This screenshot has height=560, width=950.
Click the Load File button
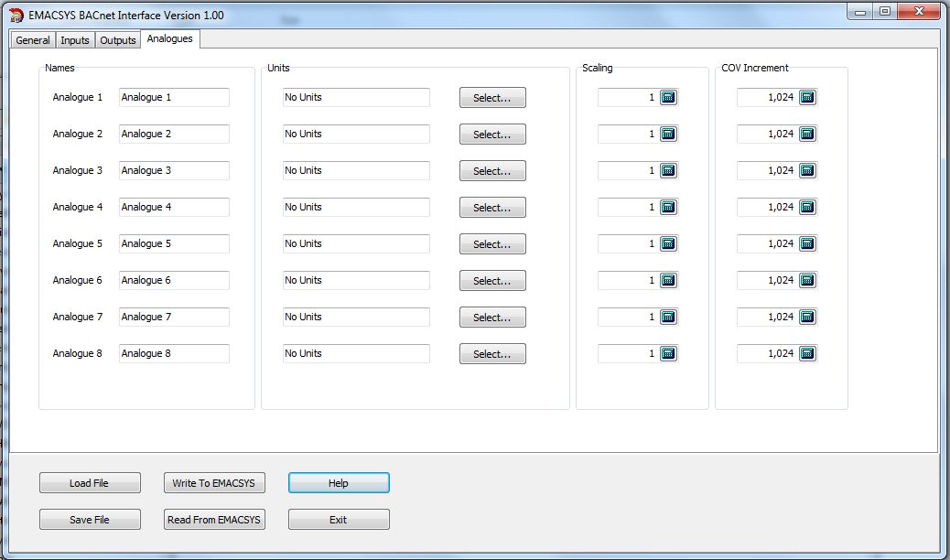point(90,483)
